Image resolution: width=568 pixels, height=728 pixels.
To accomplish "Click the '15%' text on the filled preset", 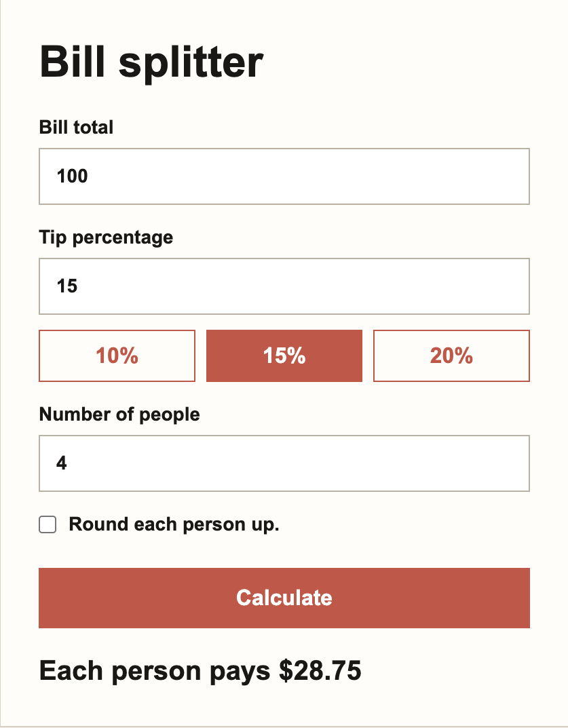I will point(284,356).
